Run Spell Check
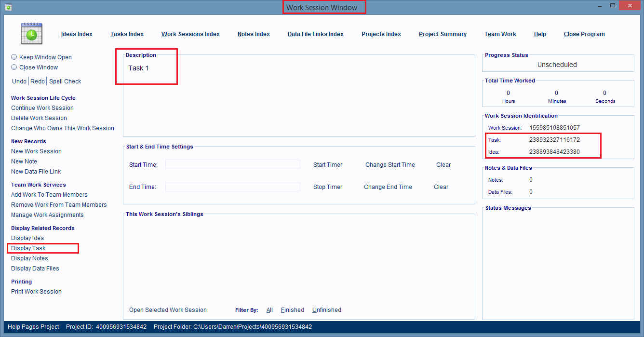Image resolution: width=644 pixels, height=337 pixels. coord(65,81)
